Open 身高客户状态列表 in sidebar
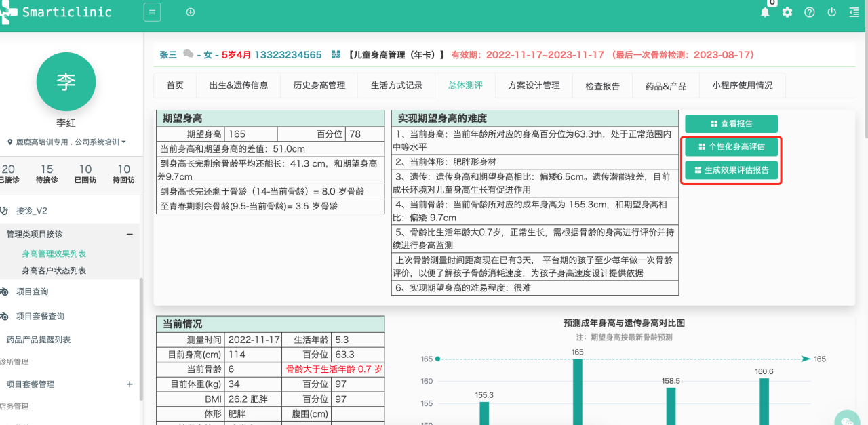 point(54,270)
